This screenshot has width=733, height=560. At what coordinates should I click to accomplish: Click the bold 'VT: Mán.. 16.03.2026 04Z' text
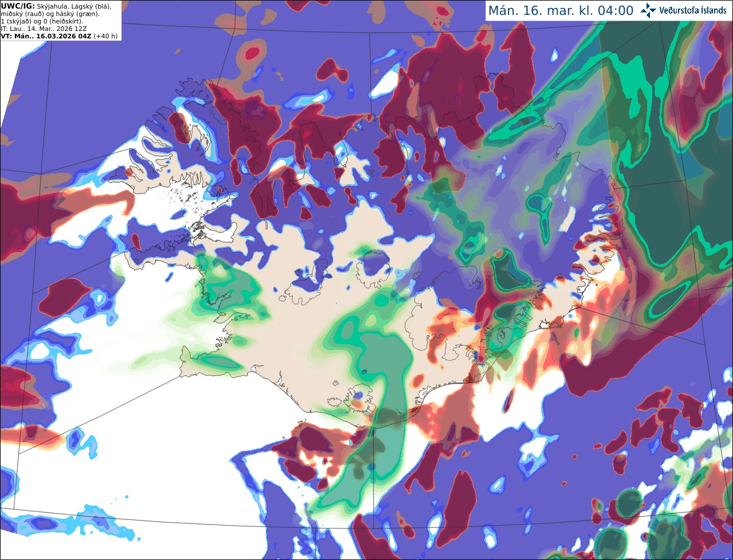click(x=46, y=36)
